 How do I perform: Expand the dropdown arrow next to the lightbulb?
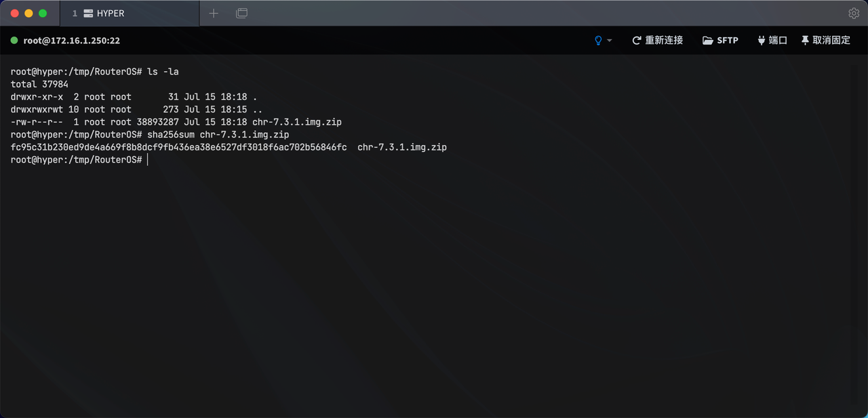pyautogui.click(x=610, y=41)
